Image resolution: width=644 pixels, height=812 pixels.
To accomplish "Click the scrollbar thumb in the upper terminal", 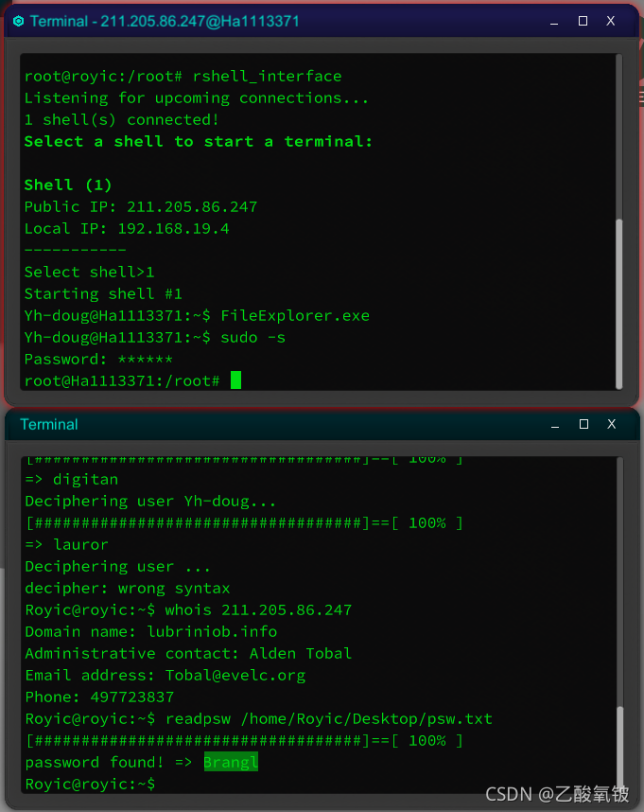I will [x=618, y=304].
